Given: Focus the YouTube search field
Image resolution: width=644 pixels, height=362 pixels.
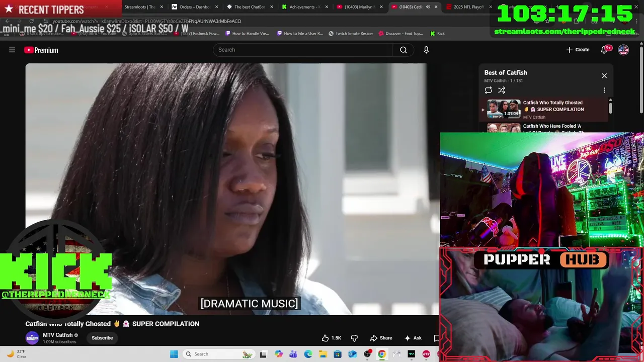Looking at the screenshot, I should coord(303,50).
